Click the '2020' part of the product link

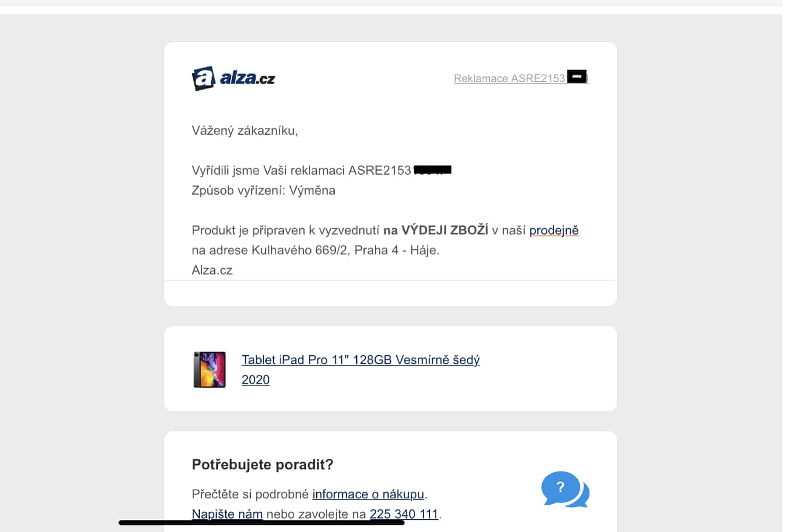click(x=255, y=379)
